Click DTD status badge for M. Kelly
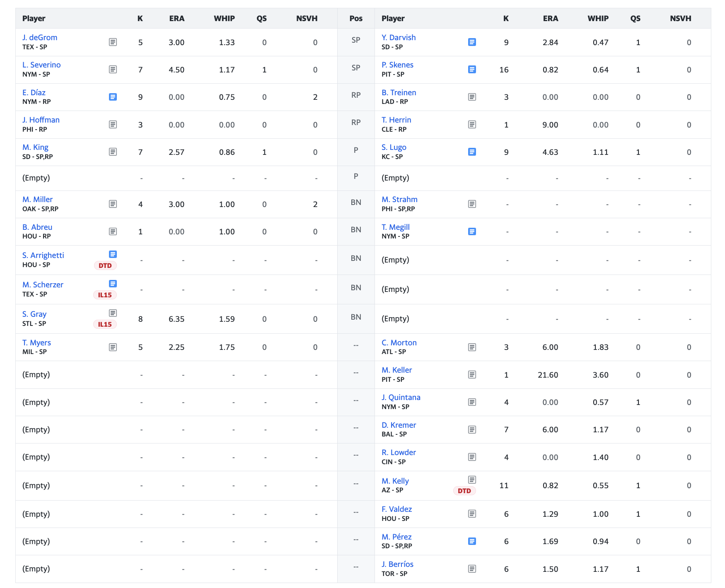The width and height of the screenshot is (725, 588). tap(464, 491)
